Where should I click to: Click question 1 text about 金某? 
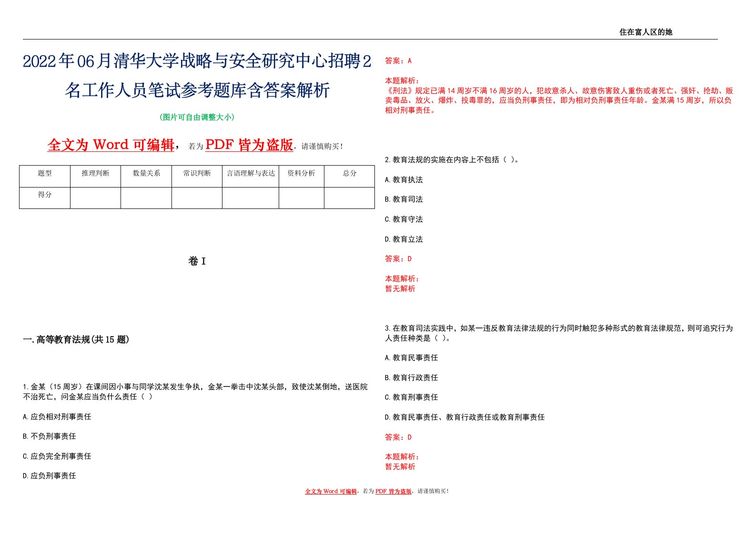195,392
